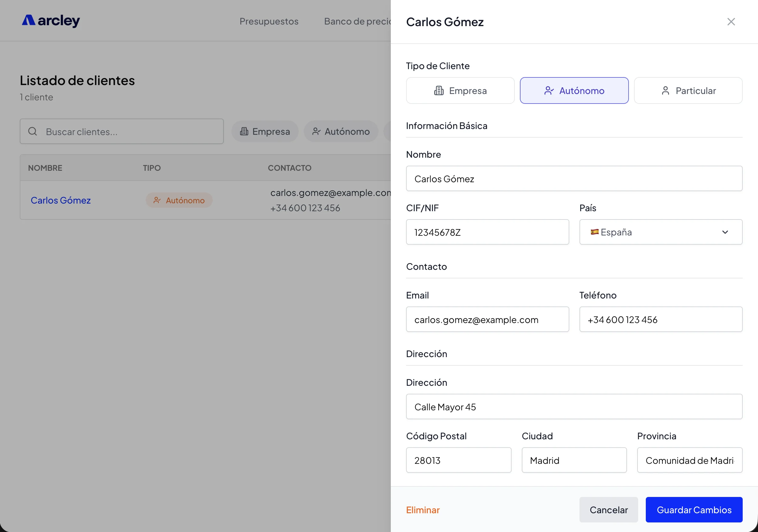Click the NOMBRE column header

pos(45,168)
